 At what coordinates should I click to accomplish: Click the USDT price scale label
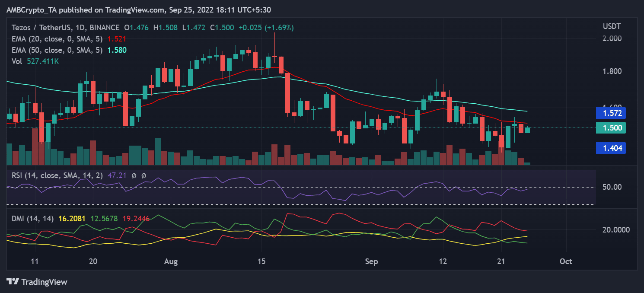coord(612,26)
